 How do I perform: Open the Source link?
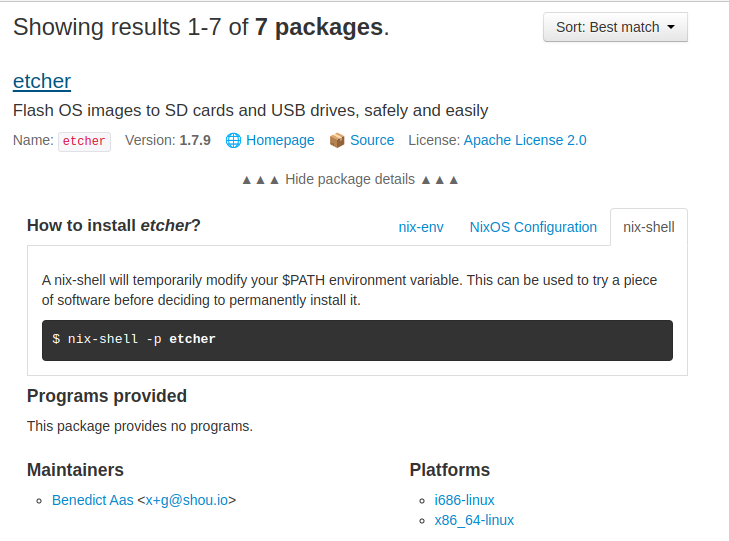coord(372,141)
